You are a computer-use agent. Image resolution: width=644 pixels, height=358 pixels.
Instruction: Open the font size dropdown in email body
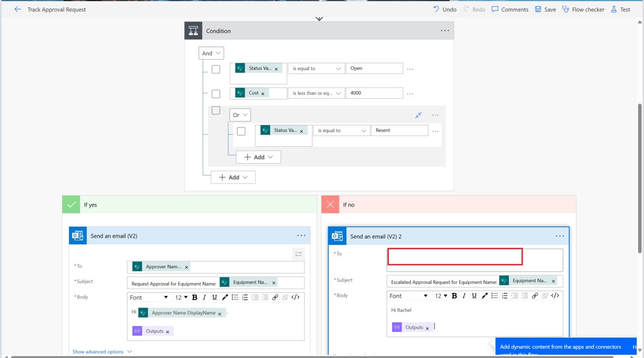(181, 297)
